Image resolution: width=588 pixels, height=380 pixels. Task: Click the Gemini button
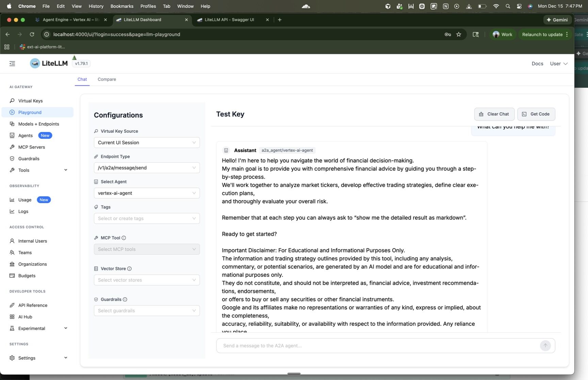pyautogui.click(x=557, y=20)
